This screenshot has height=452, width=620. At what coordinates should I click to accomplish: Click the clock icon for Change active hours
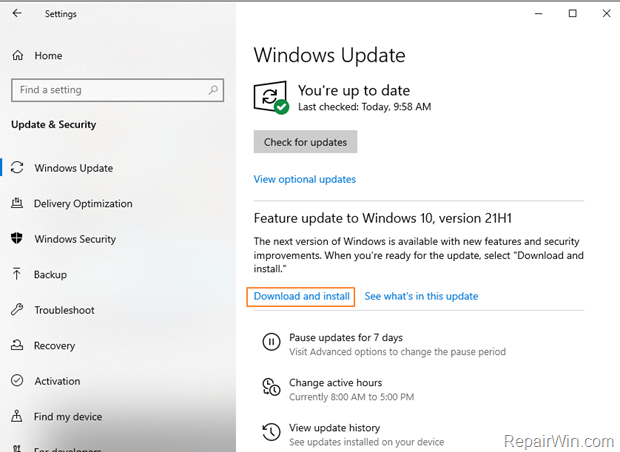coord(271,387)
